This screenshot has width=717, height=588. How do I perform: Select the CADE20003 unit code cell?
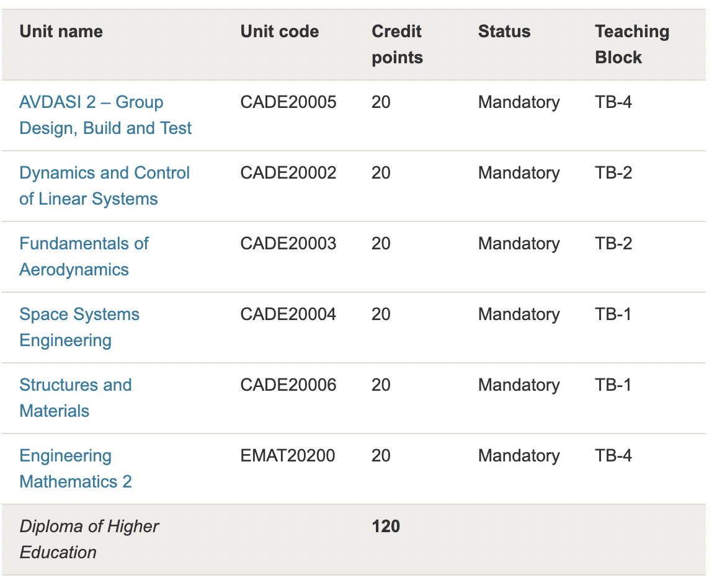[288, 244]
